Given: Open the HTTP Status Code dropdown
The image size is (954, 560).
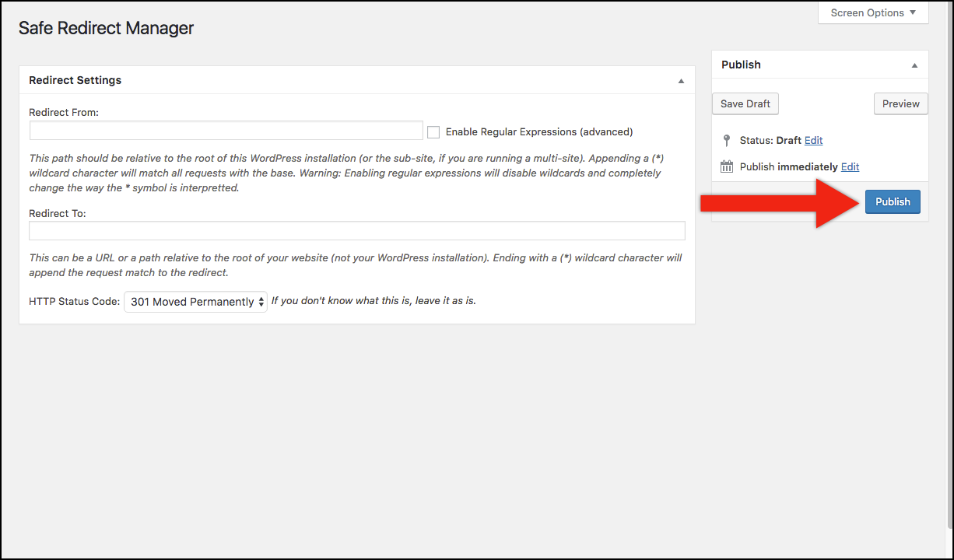Looking at the screenshot, I should [195, 302].
